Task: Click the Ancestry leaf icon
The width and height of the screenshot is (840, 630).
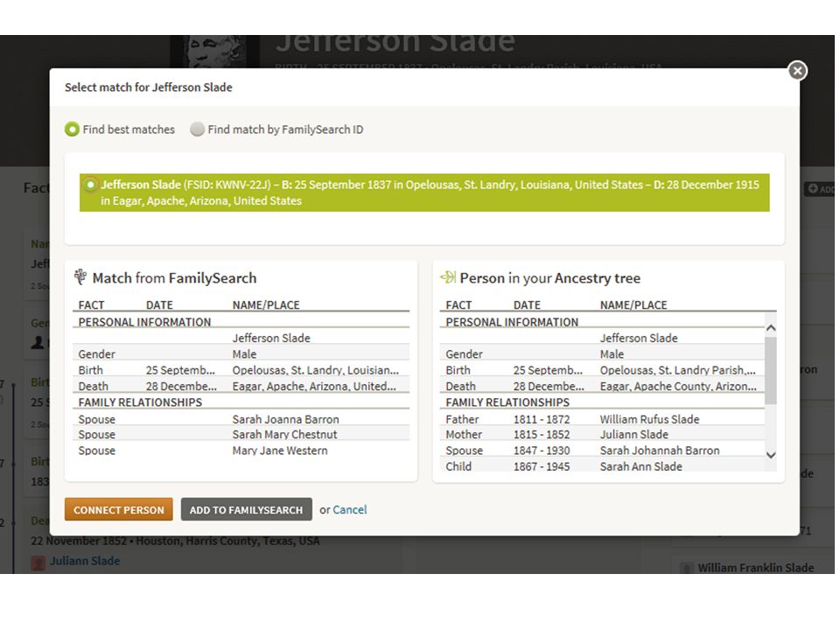Action: click(448, 277)
